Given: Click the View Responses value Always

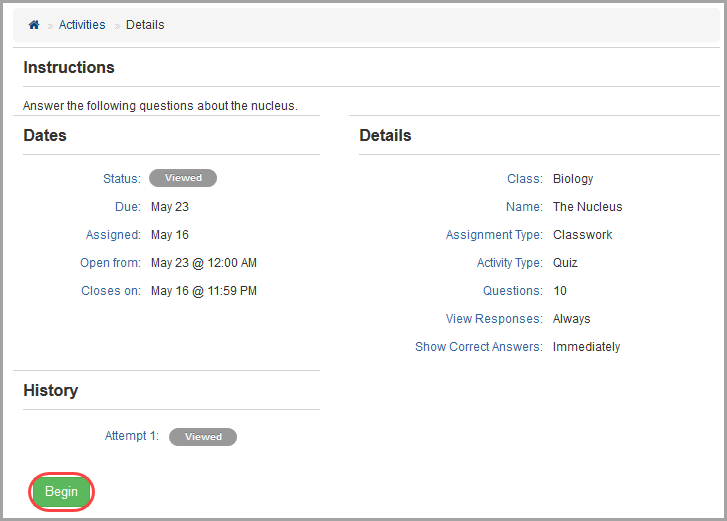Looking at the screenshot, I should 571,319.
